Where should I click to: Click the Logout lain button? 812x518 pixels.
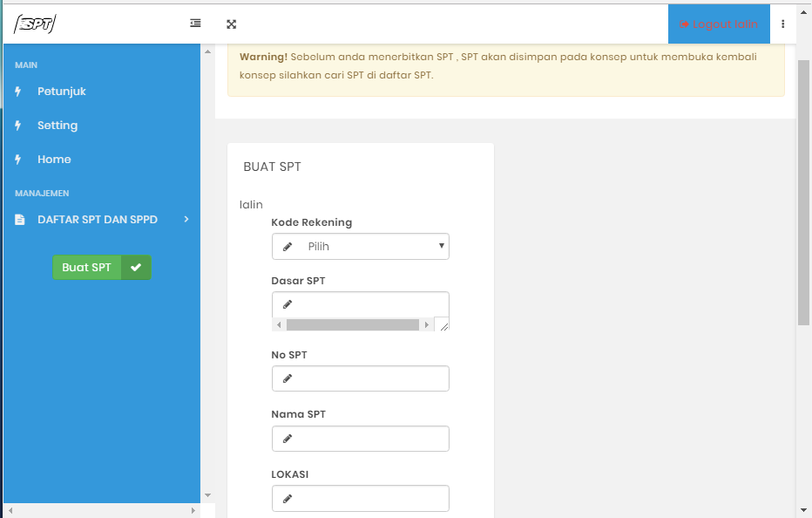(719, 24)
